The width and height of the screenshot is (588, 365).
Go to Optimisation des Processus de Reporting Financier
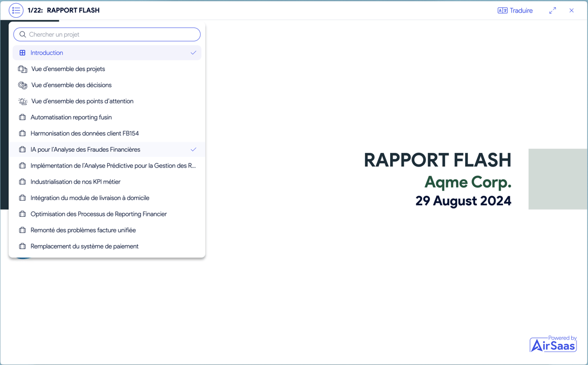(x=107, y=214)
